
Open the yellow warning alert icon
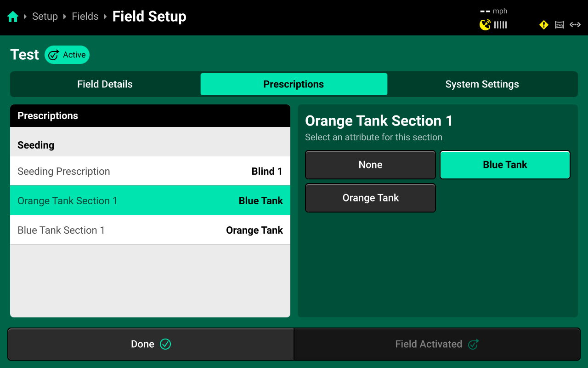coord(544,25)
